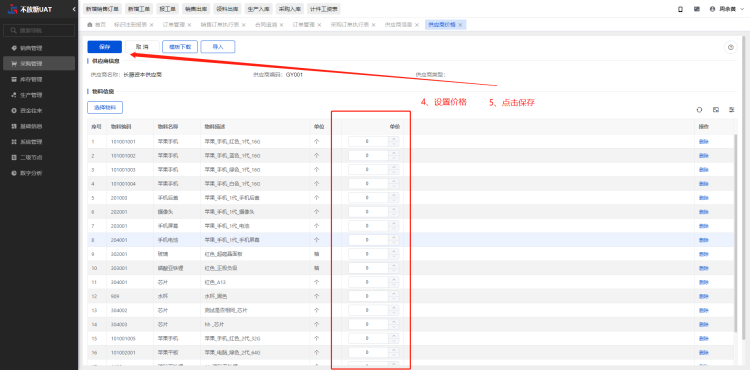This screenshot has width=750, height=370.
Task: Open the 数字分析 sidebar menu
Action: 39,173
